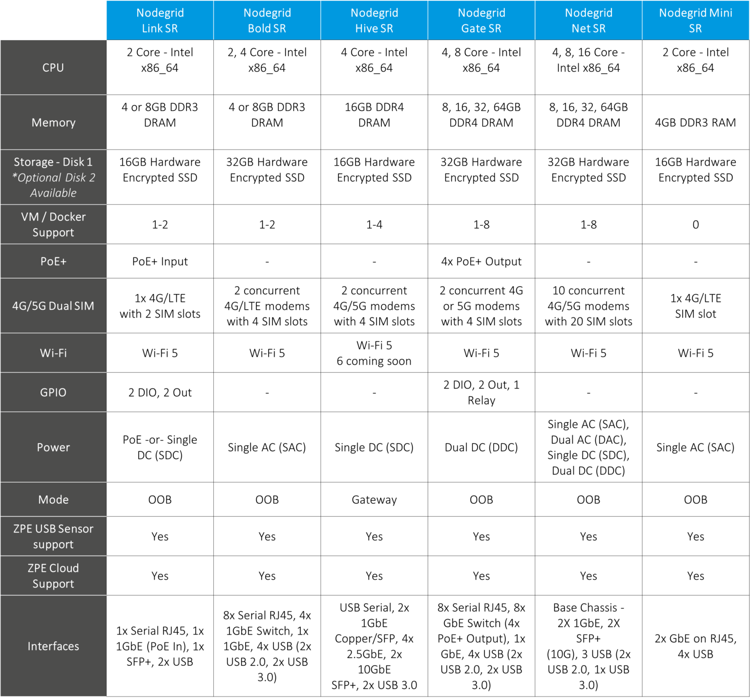Select the Nodegrid Net SR column header
Screen dimensions: 750x700
(588, 21)
